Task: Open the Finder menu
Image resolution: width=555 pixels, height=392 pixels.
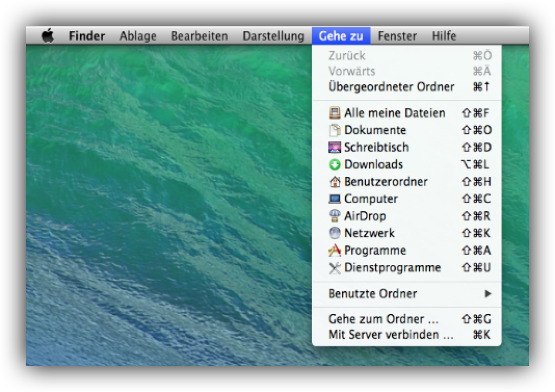Action: point(87,36)
